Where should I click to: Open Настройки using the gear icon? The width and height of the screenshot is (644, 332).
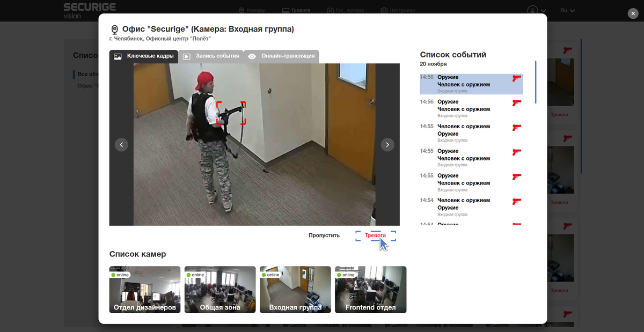pos(383,10)
